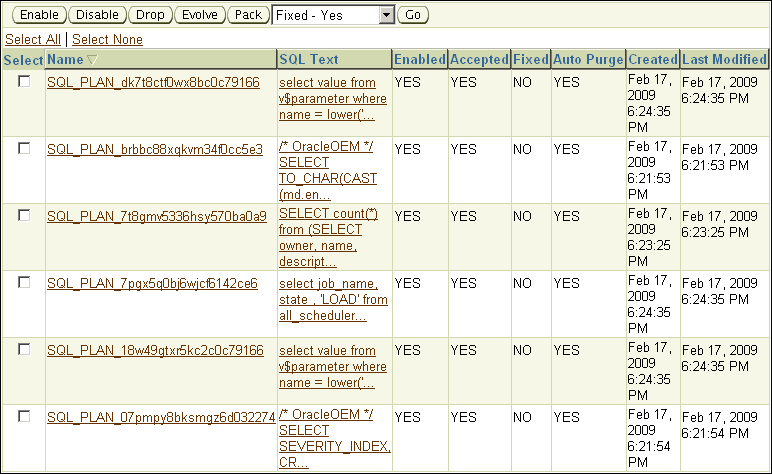
Task: Click the Go button
Action: click(413, 15)
